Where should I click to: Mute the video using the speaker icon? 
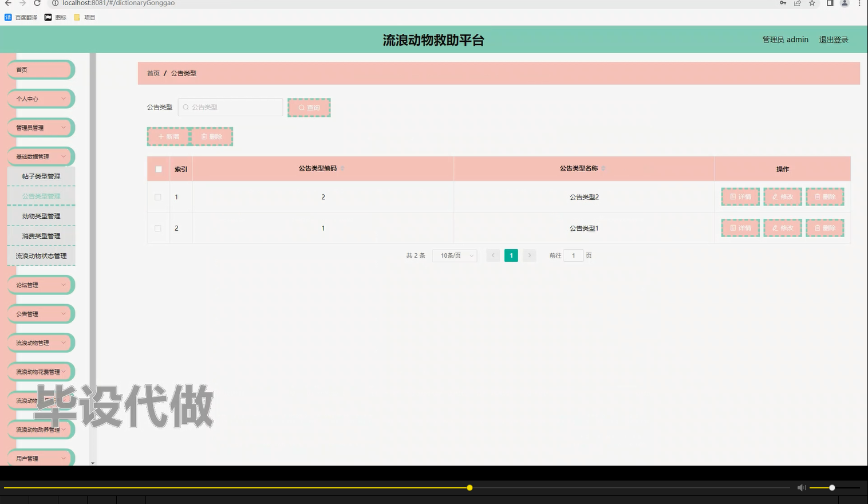coord(801,487)
